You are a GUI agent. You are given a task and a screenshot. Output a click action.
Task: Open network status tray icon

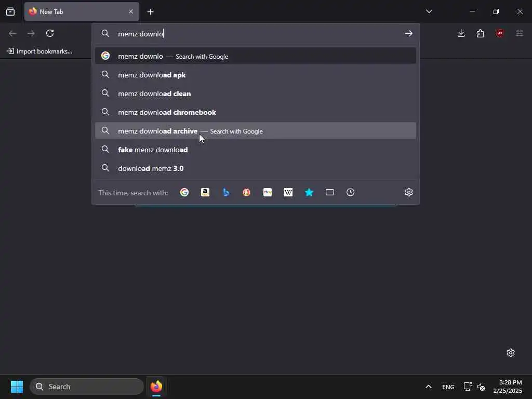468,387
